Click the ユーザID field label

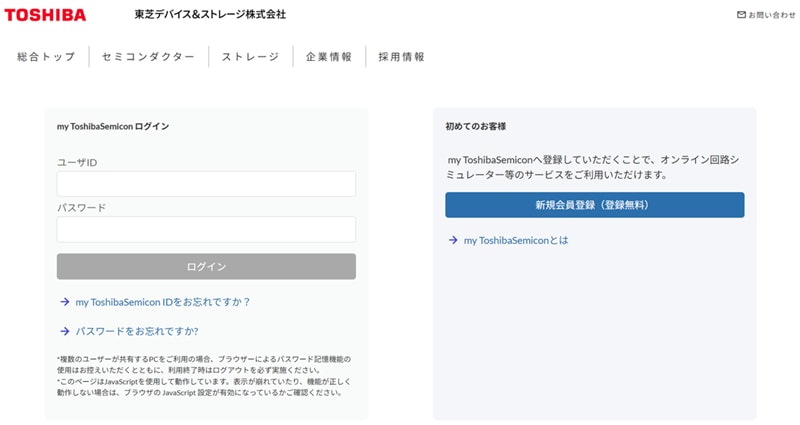point(77,163)
